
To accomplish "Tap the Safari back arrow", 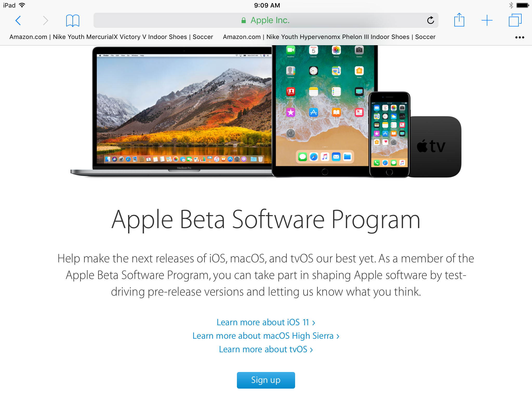I will tap(18, 21).
